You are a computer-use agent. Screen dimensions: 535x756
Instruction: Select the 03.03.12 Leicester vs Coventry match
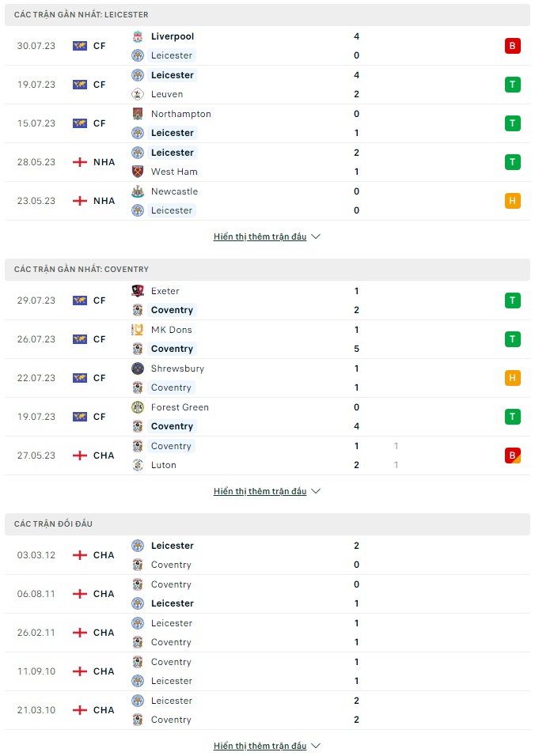point(267,555)
